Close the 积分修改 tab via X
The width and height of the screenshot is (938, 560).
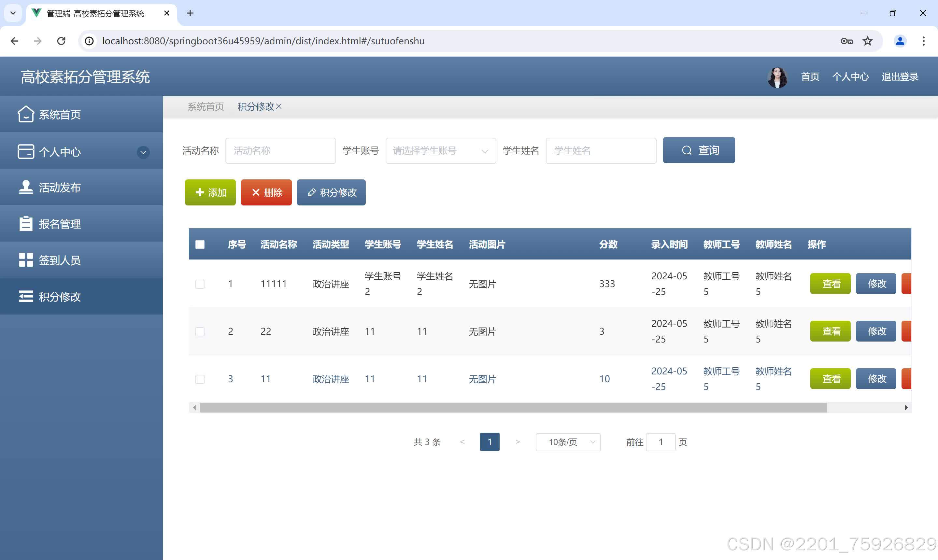[x=279, y=107]
